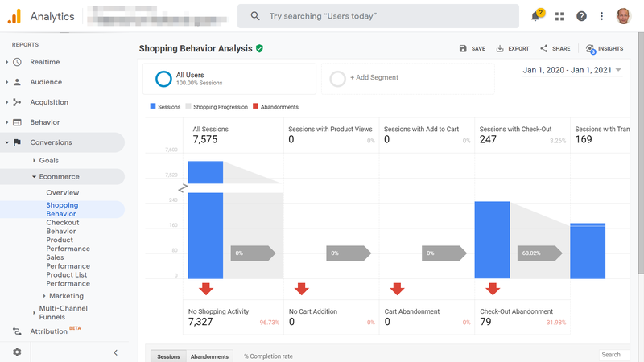Click the empty Add Segment circle
The image size is (644, 362).
pyautogui.click(x=337, y=79)
